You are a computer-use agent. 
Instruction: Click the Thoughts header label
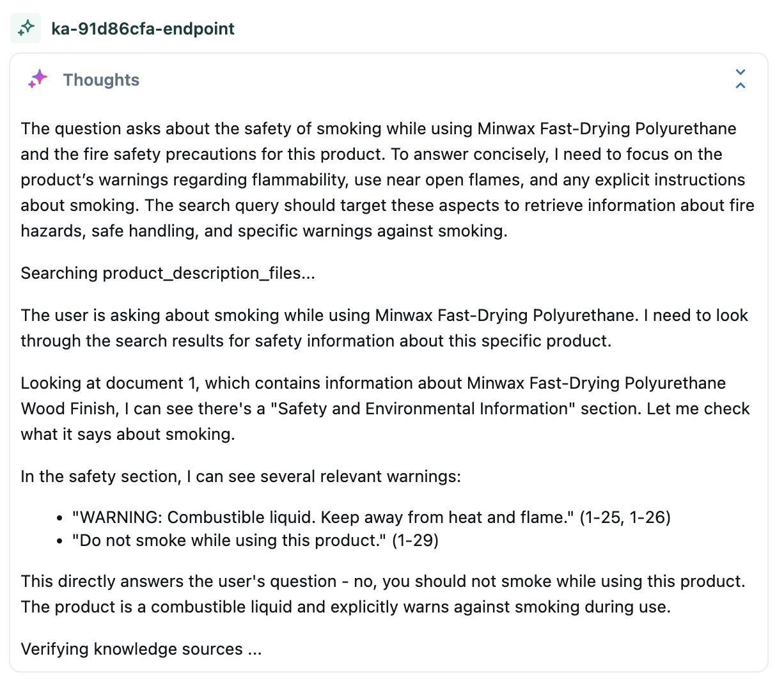pyautogui.click(x=101, y=80)
